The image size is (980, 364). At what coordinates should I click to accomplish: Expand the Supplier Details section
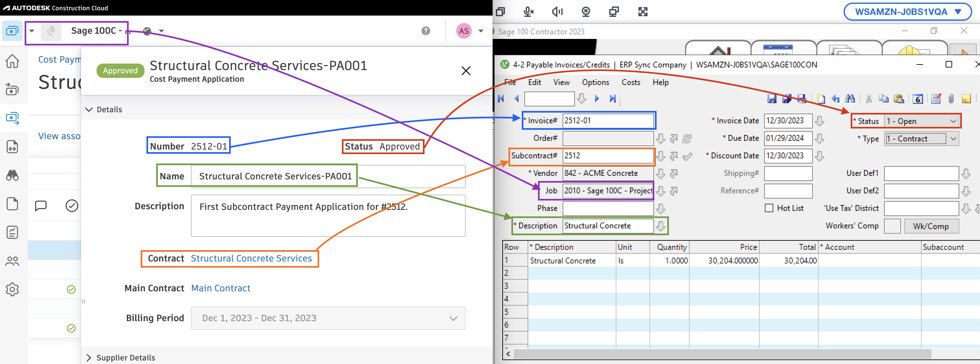[89, 358]
